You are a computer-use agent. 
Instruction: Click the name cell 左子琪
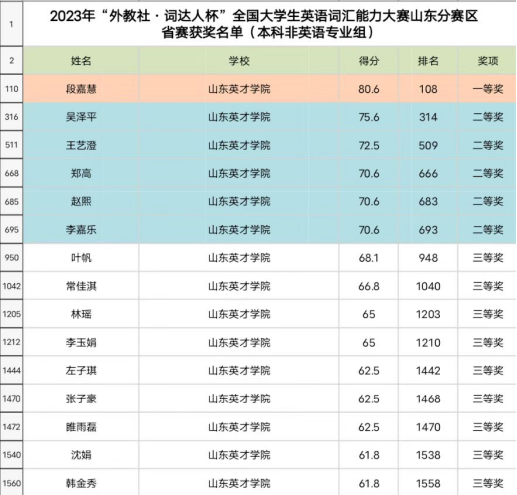pos(81,370)
